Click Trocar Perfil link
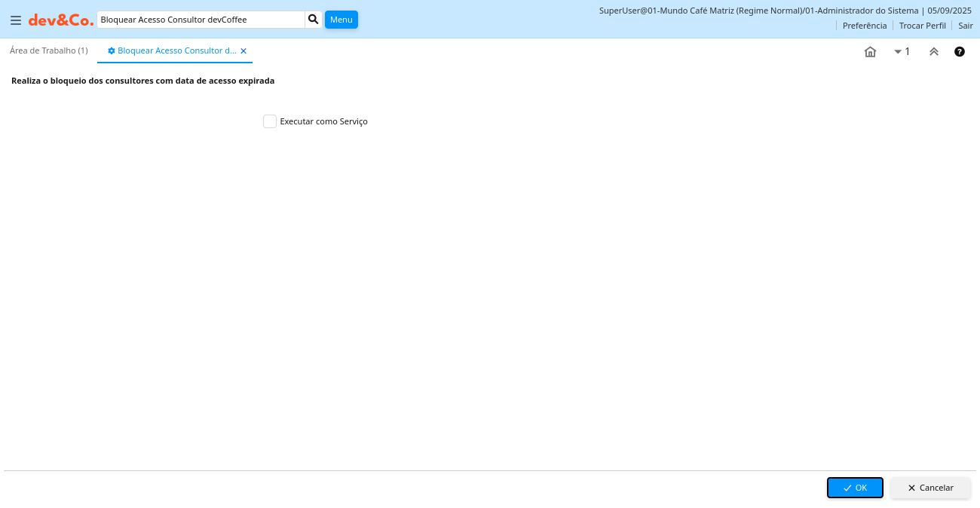The width and height of the screenshot is (980, 508). click(922, 26)
